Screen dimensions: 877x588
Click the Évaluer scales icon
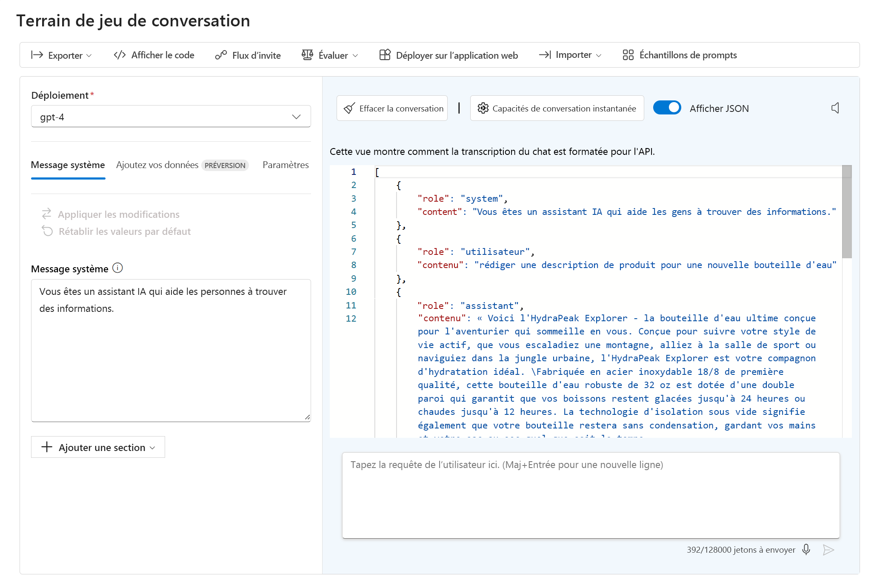[307, 55]
